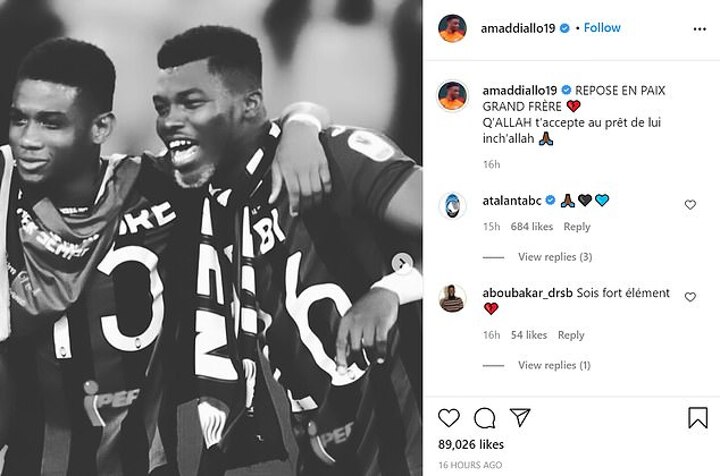Viewport: 720px width, 476px height.
Task: Click the verified badge beside atalantabc
Action: pyautogui.click(x=550, y=201)
